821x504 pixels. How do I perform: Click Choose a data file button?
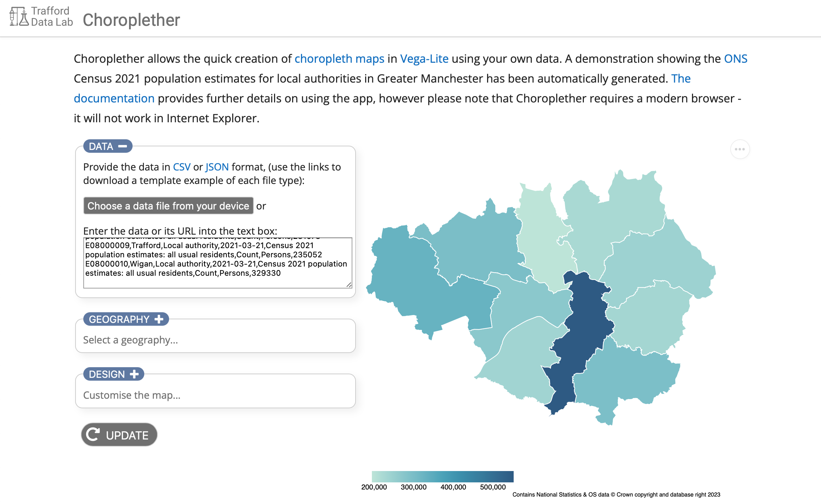168,206
